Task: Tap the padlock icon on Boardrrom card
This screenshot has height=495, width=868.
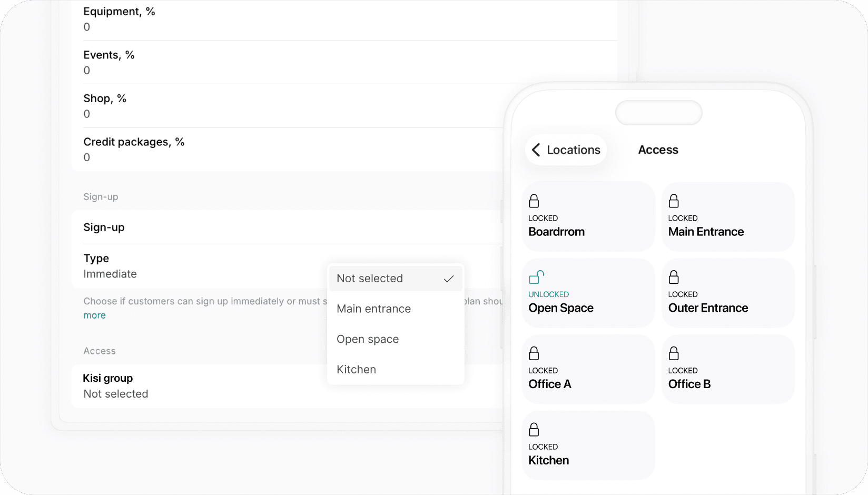Action: tap(534, 201)
